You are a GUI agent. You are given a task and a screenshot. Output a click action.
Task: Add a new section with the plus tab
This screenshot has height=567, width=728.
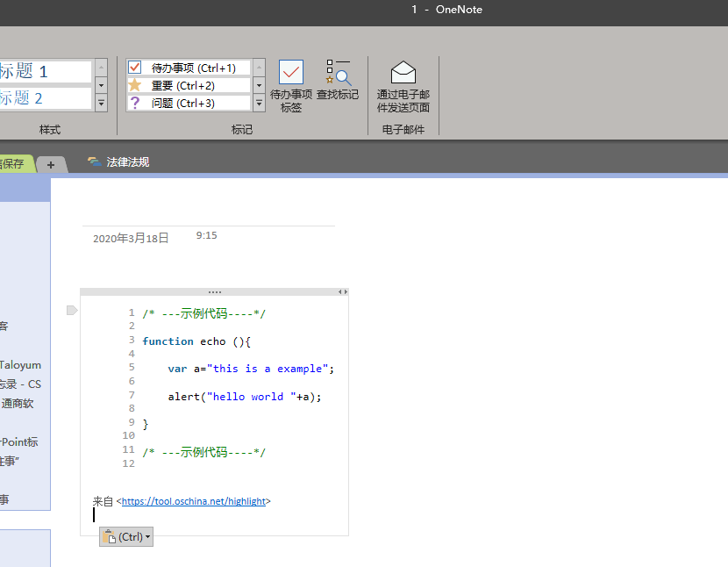pos(51,164)
